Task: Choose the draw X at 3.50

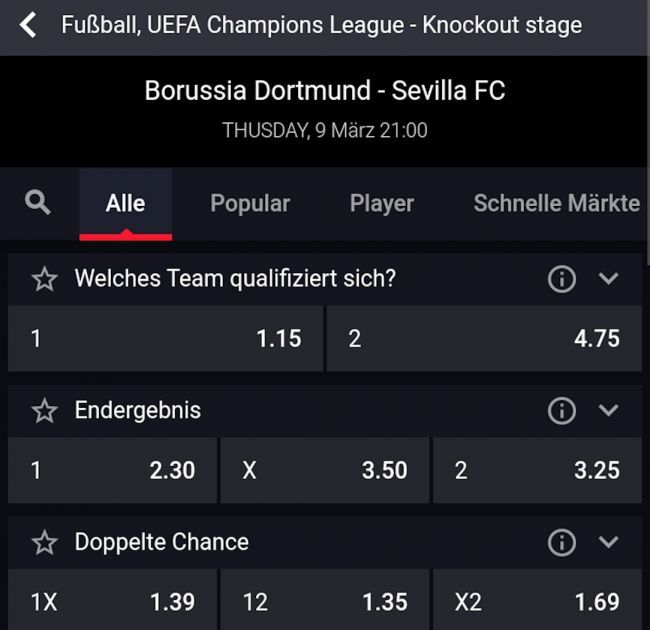Action: pyautogui.click(x=324, y=470)
